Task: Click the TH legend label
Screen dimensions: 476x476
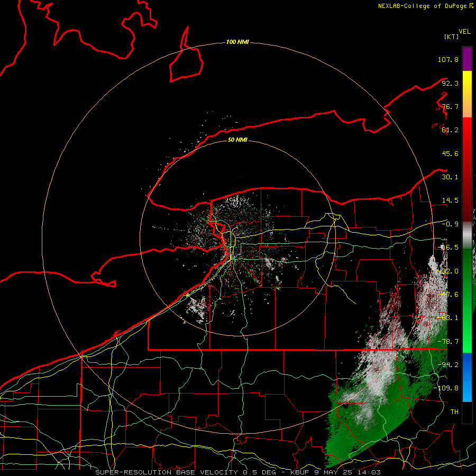Action: tap(454, 411)
